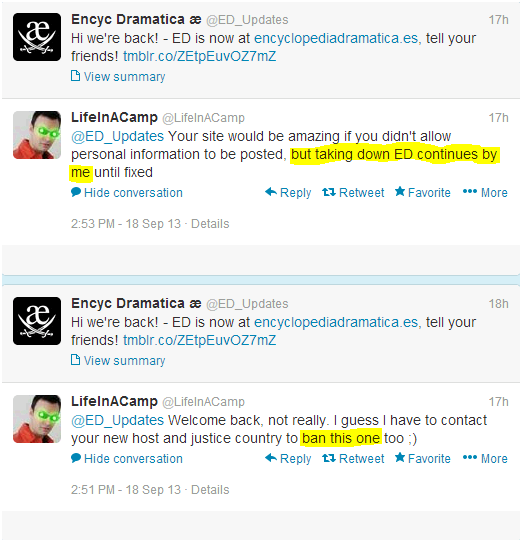Open Details of the 2:53 PM tweet
This screenshot has height=542, width=522.
click(x=210, y=224)
